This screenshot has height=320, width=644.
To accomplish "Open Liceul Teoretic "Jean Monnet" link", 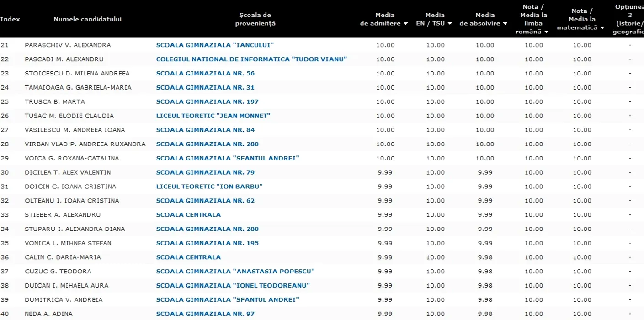I will click(x=213, y=116).
